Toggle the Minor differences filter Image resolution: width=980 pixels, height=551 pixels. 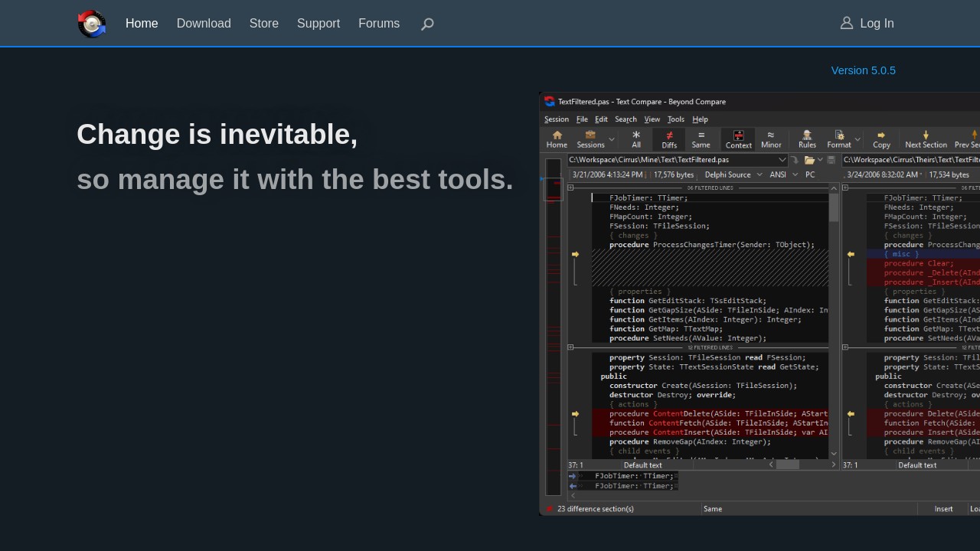pyautogui.click(x=771, y=139)
